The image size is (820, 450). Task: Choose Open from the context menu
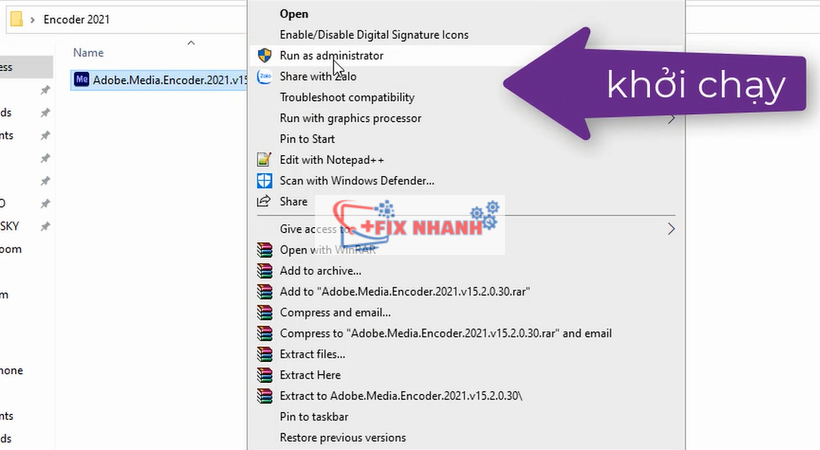294,14
